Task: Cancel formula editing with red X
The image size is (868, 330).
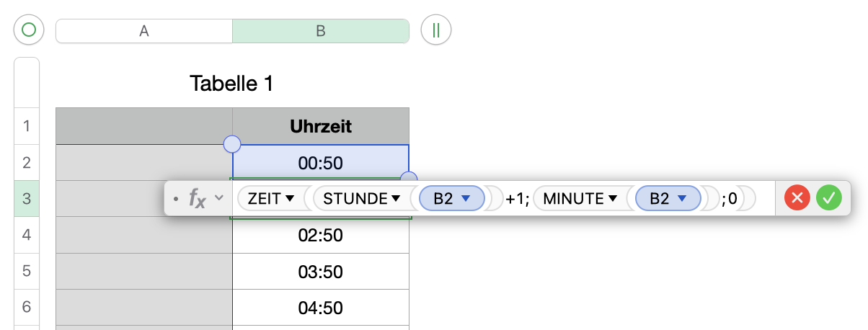Action: coord(797,197)
